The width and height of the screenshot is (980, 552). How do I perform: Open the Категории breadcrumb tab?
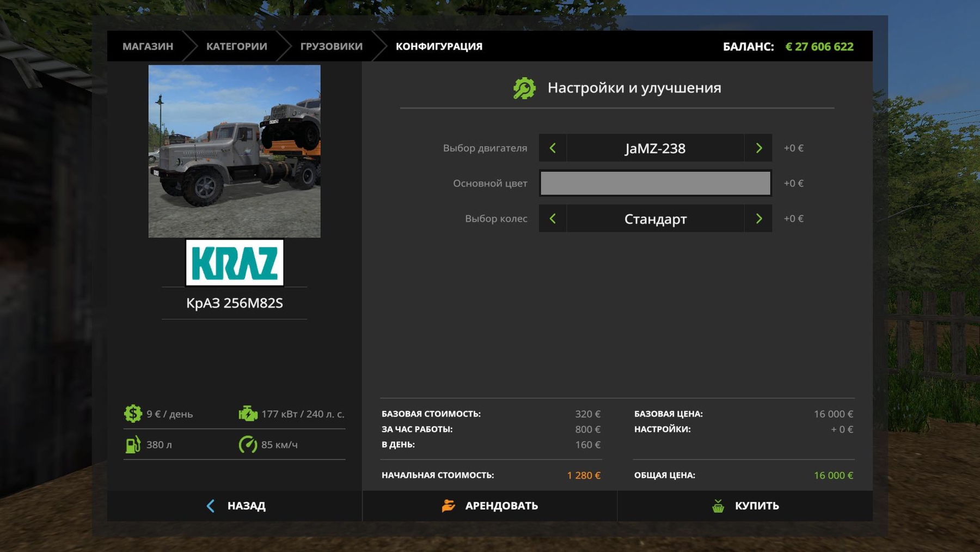[x=236, y=46]
